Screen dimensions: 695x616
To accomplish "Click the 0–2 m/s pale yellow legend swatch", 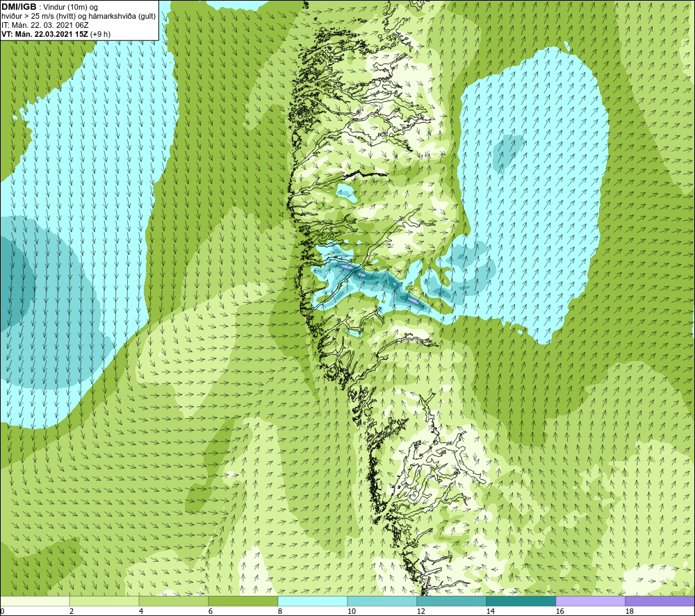I will click(x=35, y=601).
